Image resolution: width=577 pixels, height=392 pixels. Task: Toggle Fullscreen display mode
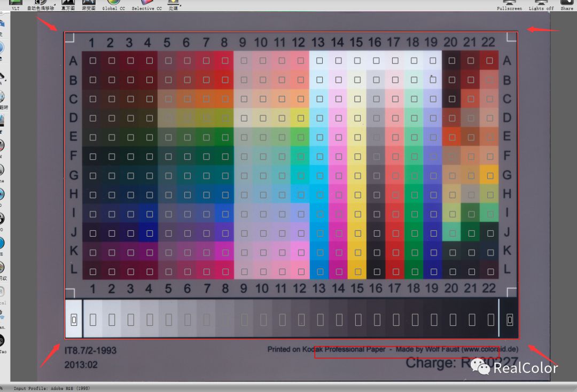[509, 4]
